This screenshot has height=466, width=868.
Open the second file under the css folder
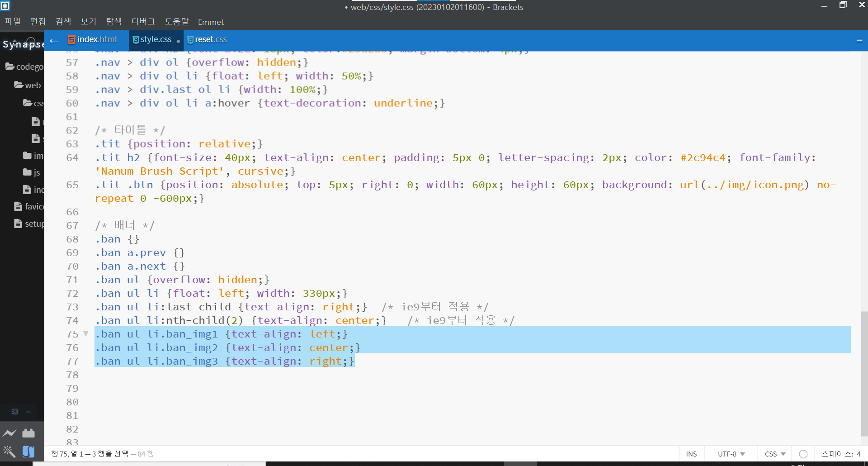[36, 138]
